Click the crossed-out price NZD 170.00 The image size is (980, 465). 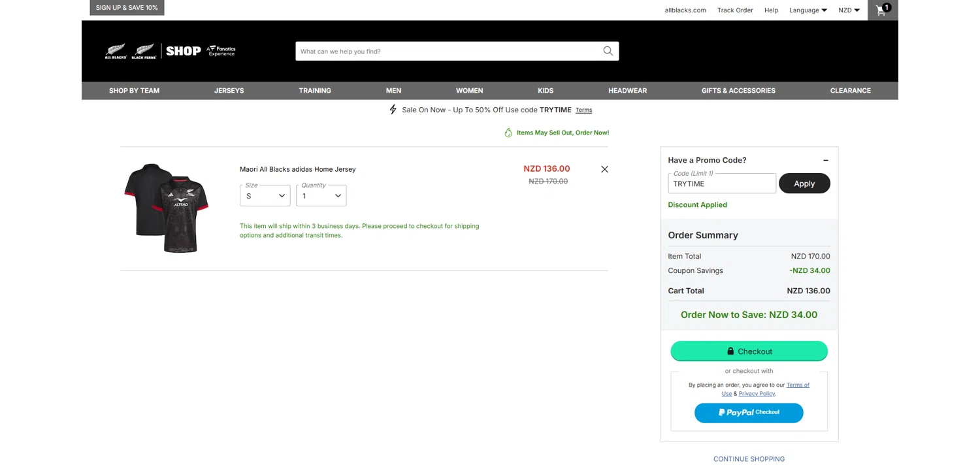[x=548, y=182]
